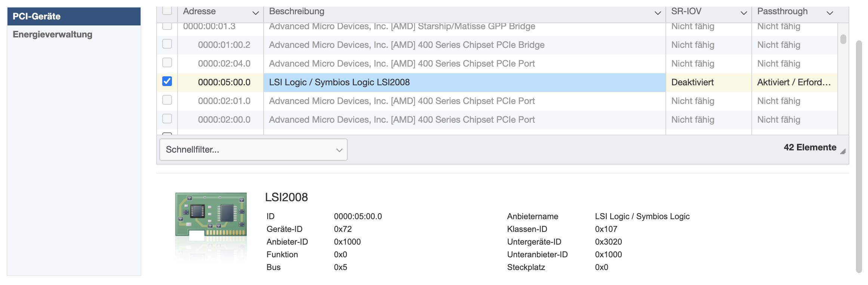Open the Schnellfilter dropdown
The width and height of the screenshot is (868, 285).
[x=253, y=150]
